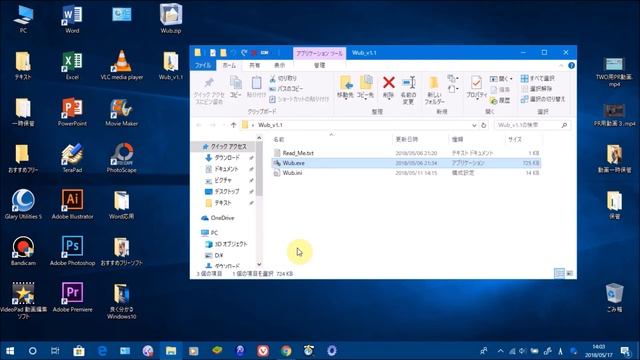
Task: Click the search magnifier in the Wub_v1.1 search box
Action: pyautogui.click(x=564, y=125)
